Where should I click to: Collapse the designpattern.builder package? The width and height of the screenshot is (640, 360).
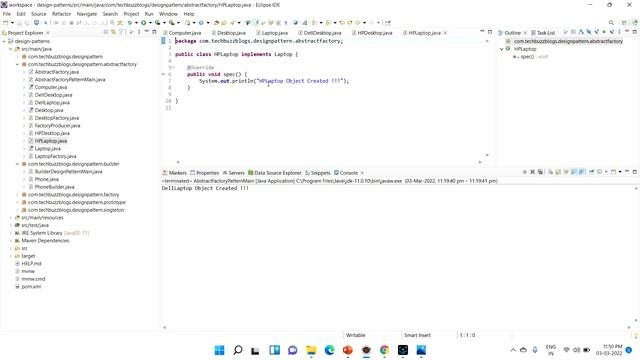tap(18, 164)
